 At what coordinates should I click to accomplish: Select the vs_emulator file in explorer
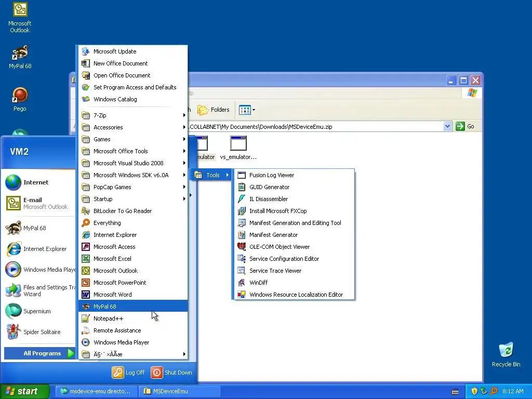point(238,148)
